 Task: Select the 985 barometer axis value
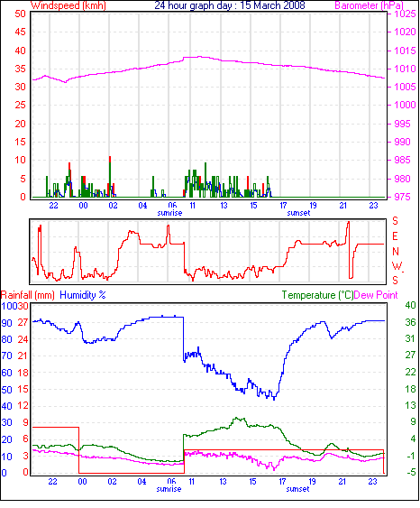coord(402,160)
